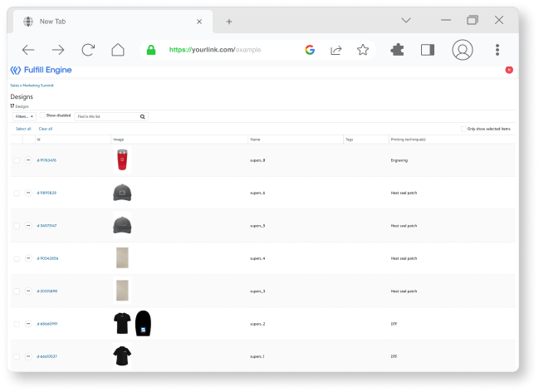Open row actions for supers_4 design

click(28, 258)
